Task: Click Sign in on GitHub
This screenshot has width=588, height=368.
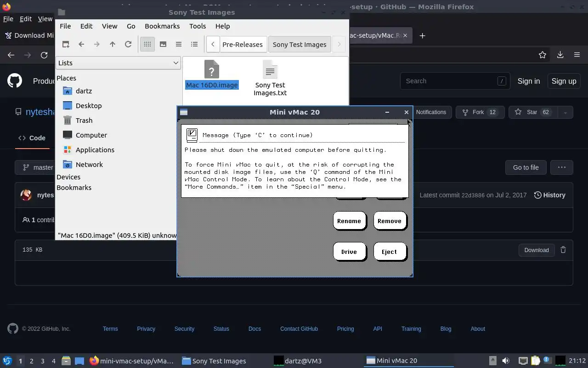Action: click(529, 81)
